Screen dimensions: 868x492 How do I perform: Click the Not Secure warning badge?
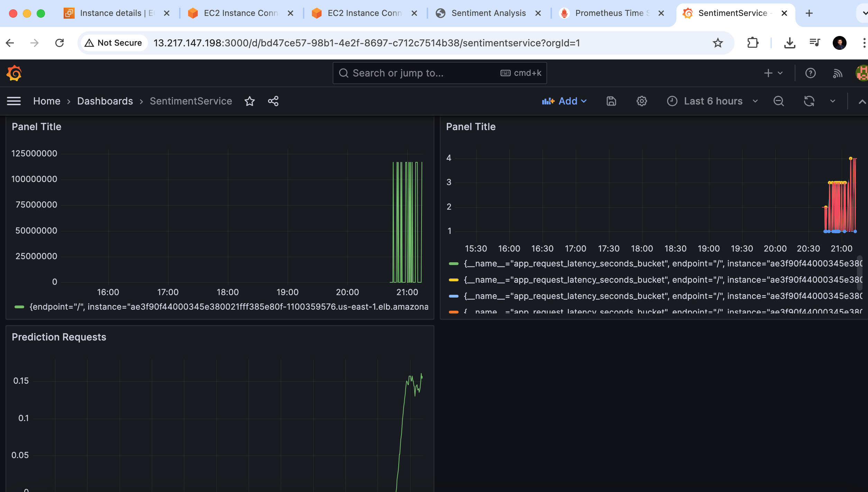(x=113, y=43)
